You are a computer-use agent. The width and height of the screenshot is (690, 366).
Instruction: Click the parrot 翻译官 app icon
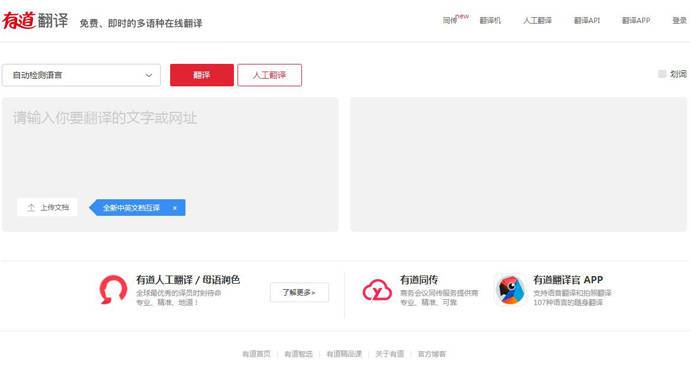pyautogui.click(x=510, y=289)
